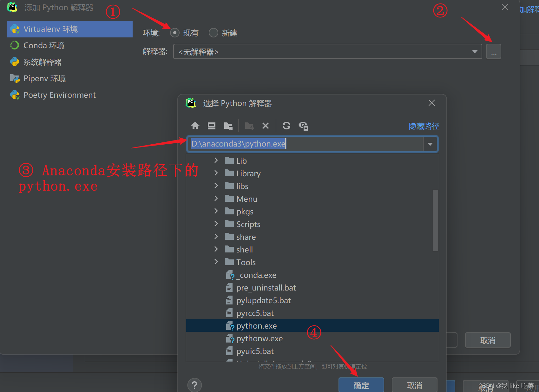
Task: Click the pkgs folder icon
Action: (x=229, y=211)
